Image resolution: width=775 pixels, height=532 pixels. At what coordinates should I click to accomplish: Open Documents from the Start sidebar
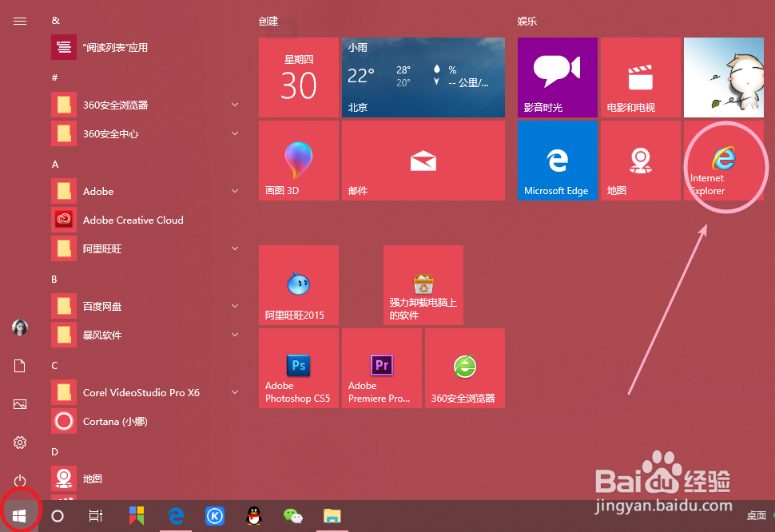pos(20,366)
